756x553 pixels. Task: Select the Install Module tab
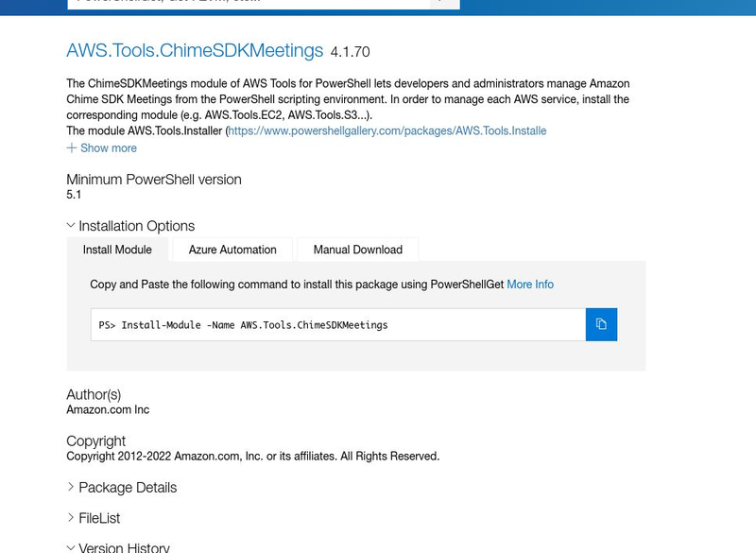pos(117,250)
